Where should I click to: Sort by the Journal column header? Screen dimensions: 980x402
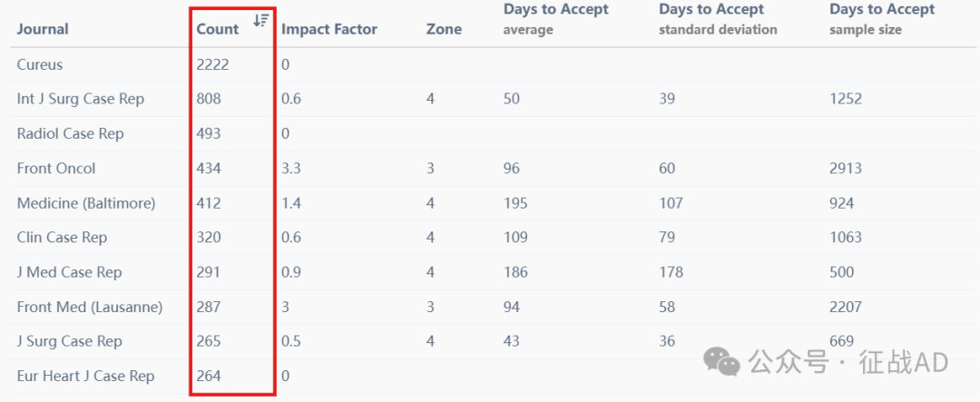click(43, 29)
